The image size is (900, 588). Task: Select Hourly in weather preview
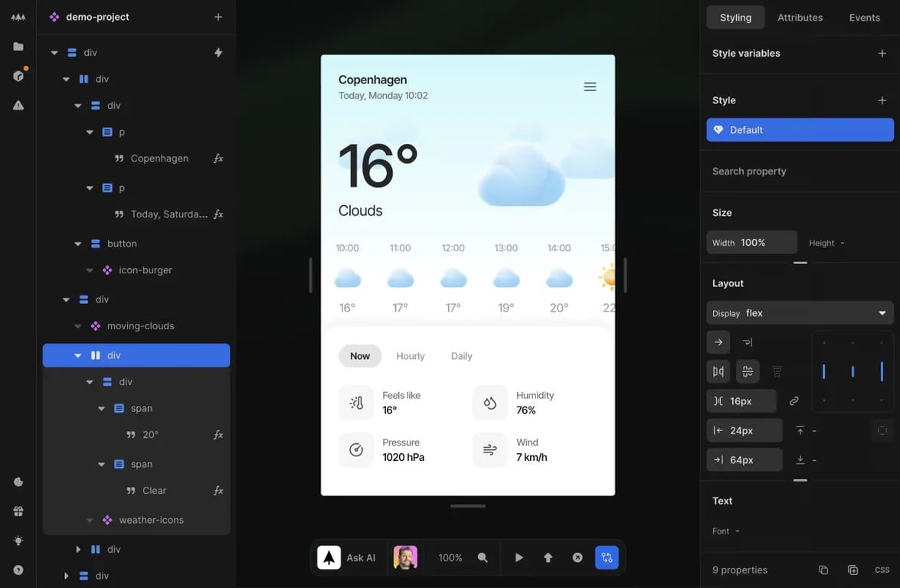coord(411,356)
